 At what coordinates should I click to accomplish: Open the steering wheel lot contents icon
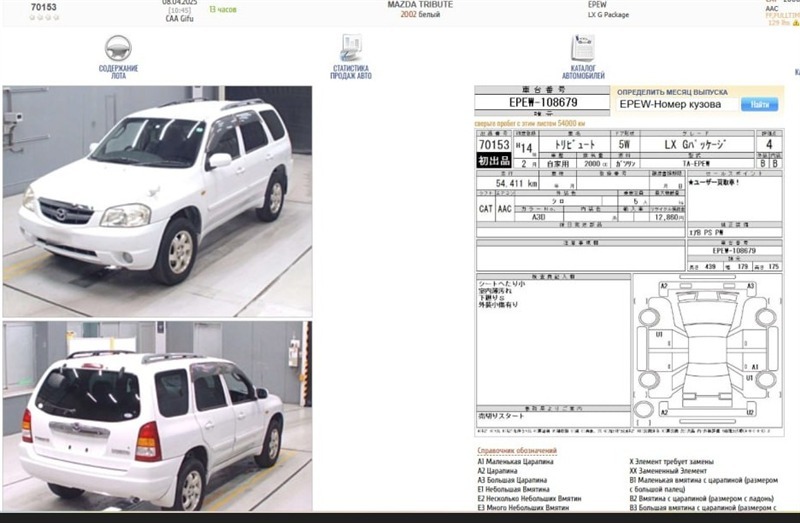pos(118,48)
